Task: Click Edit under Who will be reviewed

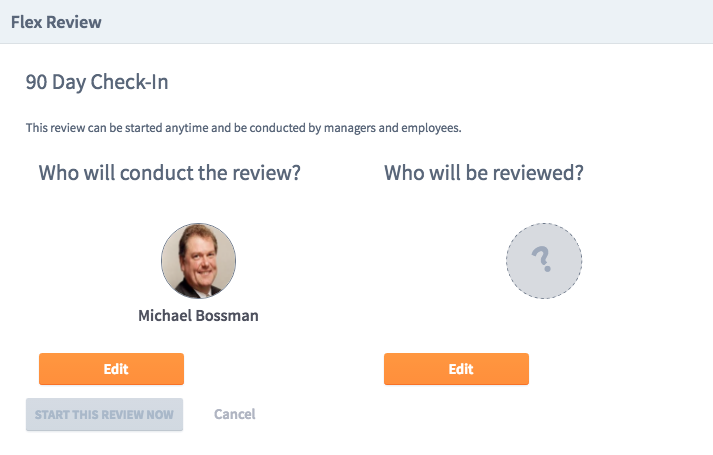Action: (456, 369)
